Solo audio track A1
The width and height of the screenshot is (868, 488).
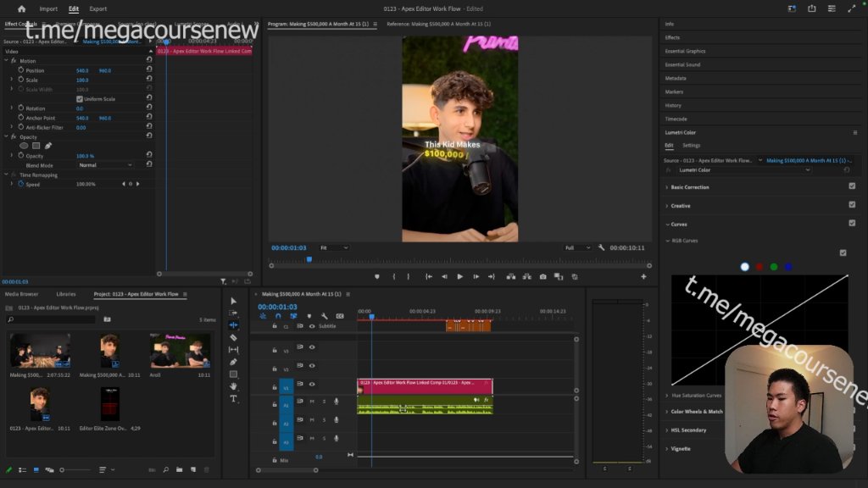[324, 402]
